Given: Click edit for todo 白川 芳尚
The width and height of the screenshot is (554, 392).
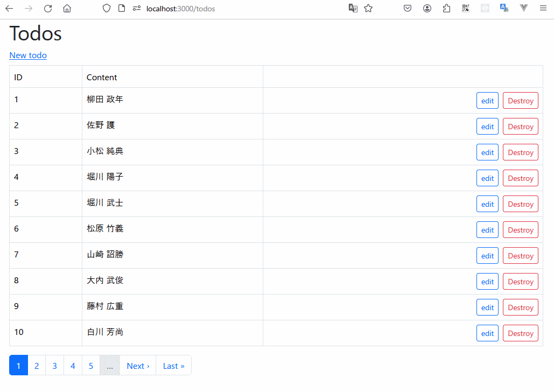Looking at the screenshot, I should coord(487,333).
